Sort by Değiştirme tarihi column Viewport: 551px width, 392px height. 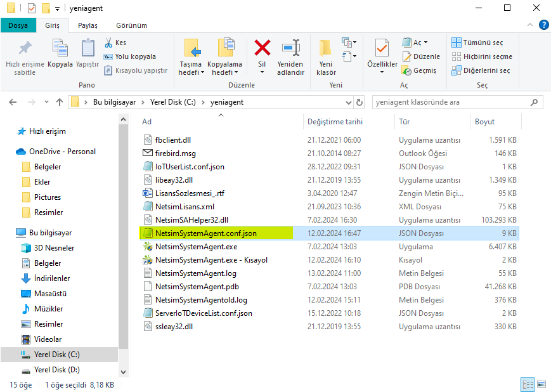(335, 122)
